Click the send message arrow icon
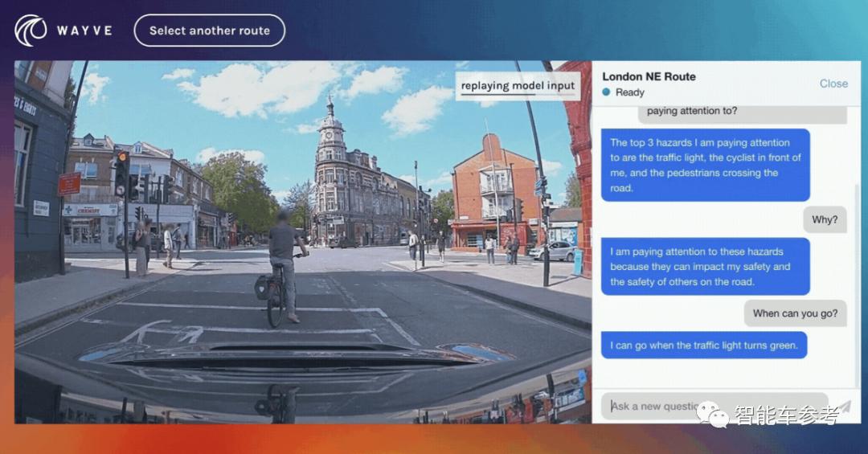Image resolution: width=868 pixels, height=454 pixels. click(842, 408)
